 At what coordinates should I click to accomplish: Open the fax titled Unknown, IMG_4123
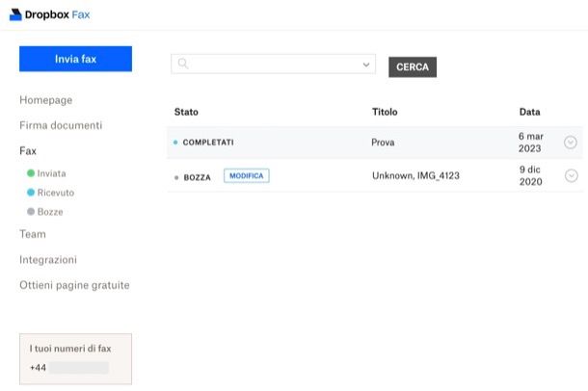tap(415, 175)
